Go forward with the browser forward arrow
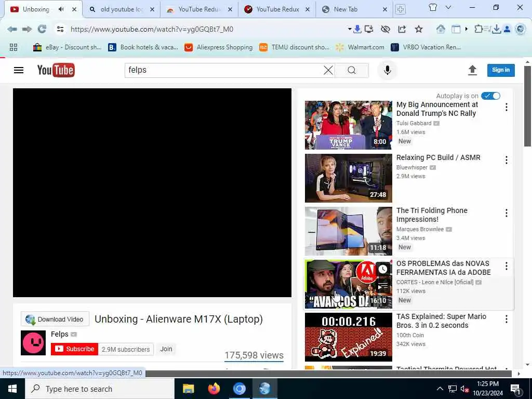Screen dimensions: 532x399 click(x=27, y=29)
